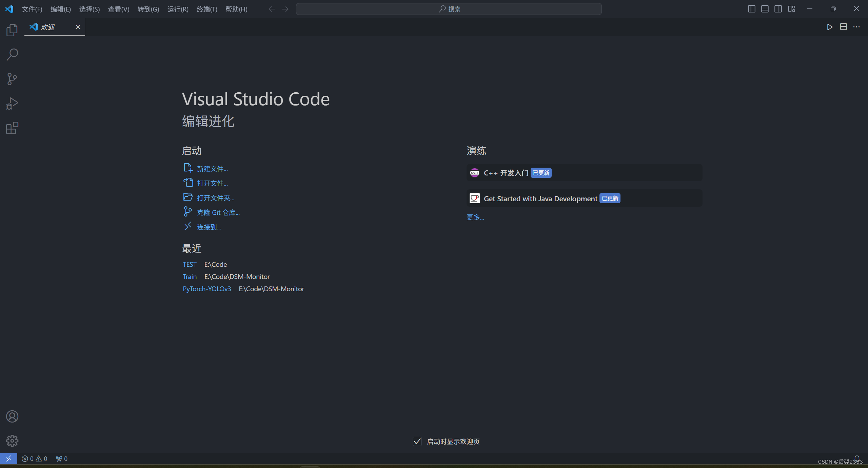Open the Extensions view
868x468 pixels.
click(12, 128)
